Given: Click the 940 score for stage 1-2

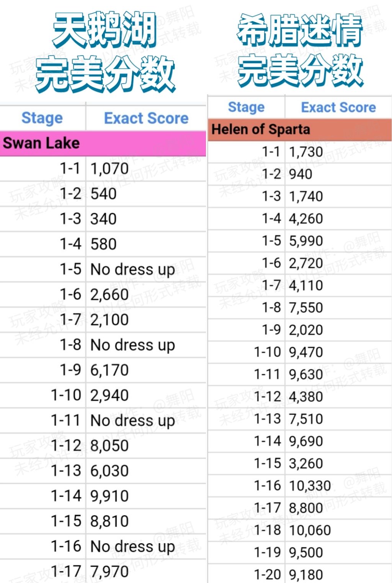Looking at the screenshot, I should [x=301, y=174].
